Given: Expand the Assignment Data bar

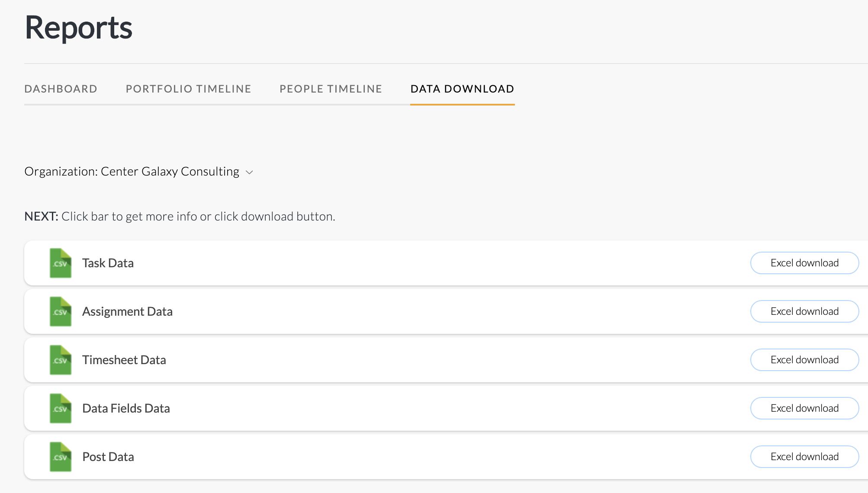Looking at the screenshot, I should pos(446,311).
